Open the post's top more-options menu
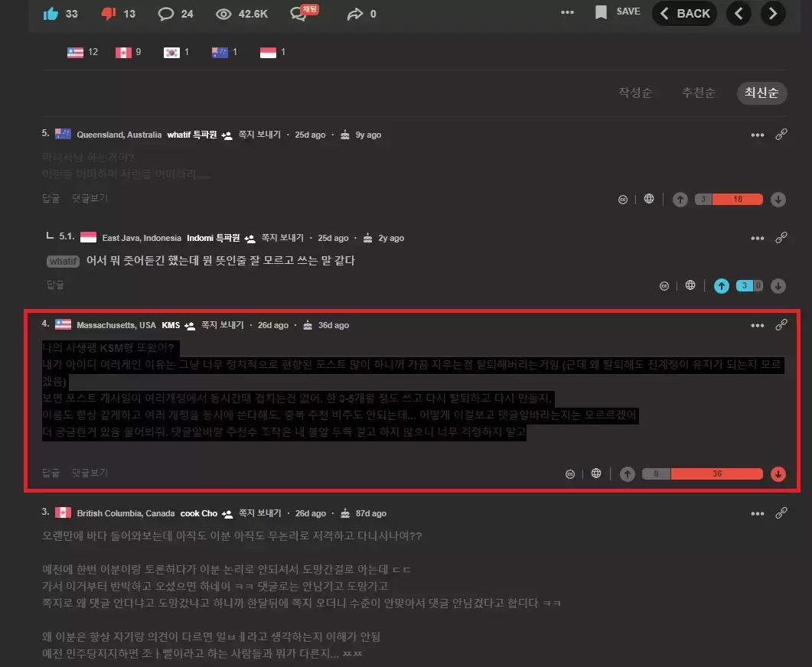The image size is (812, 667). (567, 13)
